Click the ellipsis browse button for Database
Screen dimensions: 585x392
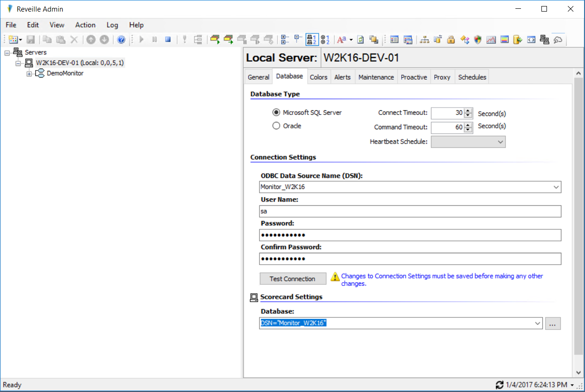point(553,323)
